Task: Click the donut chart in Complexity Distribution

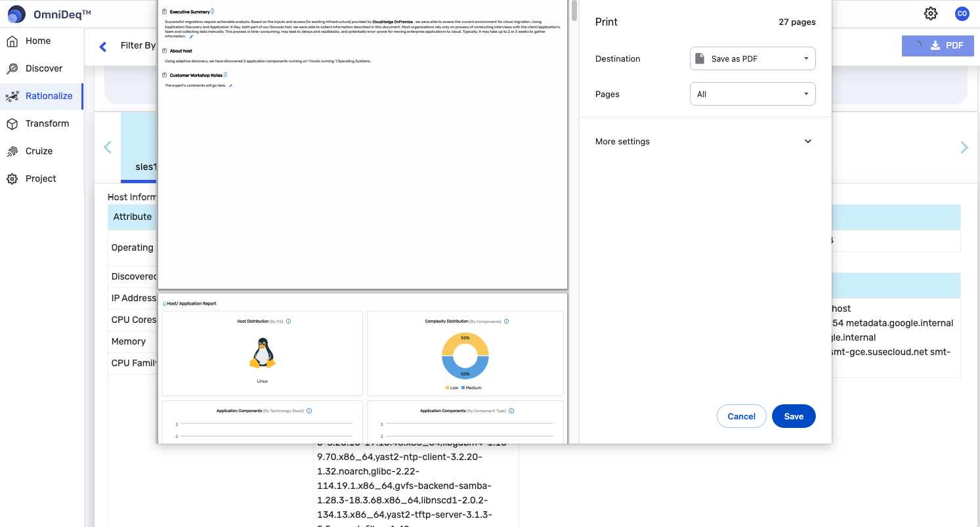Action: (465, 356)
